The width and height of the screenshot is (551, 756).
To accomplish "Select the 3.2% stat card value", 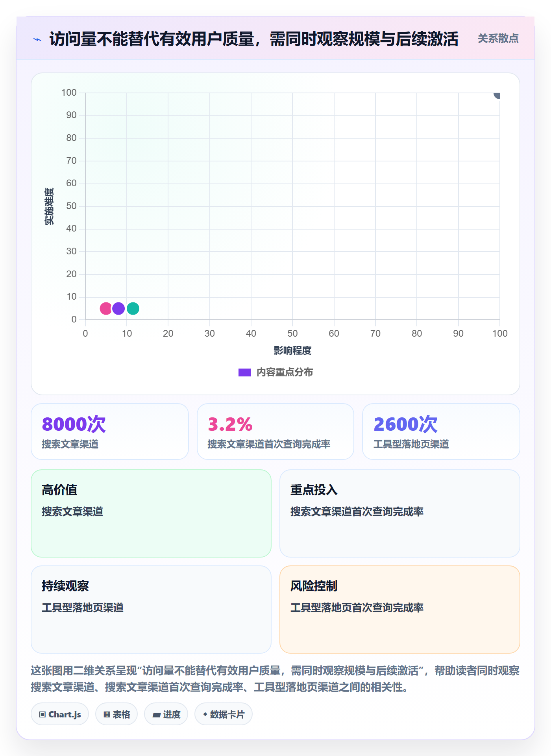I will point(230,424).
